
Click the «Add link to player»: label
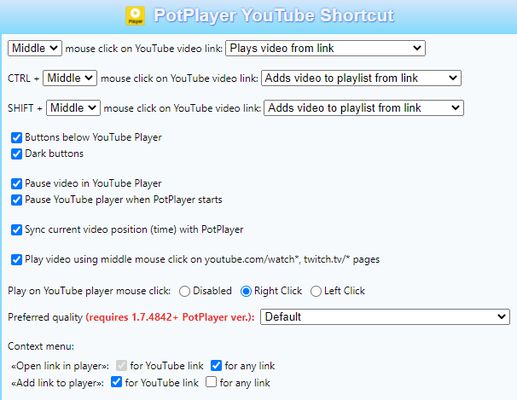[58, 383]
